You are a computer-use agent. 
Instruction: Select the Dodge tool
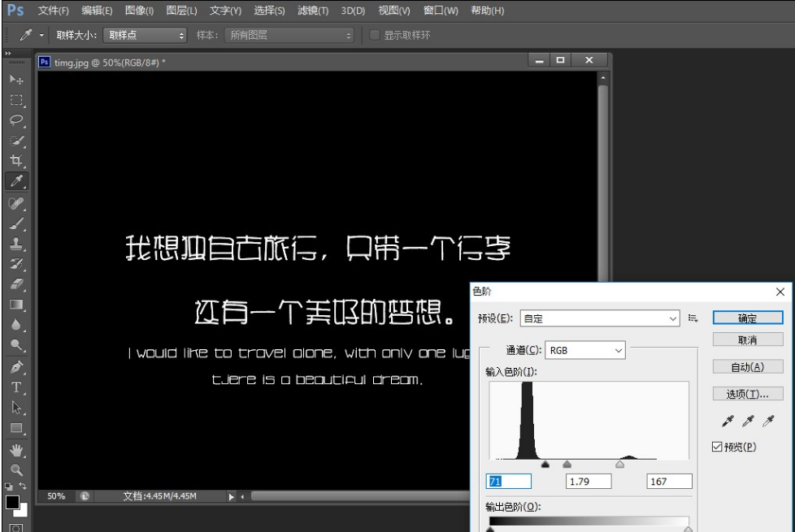(16, 345)
